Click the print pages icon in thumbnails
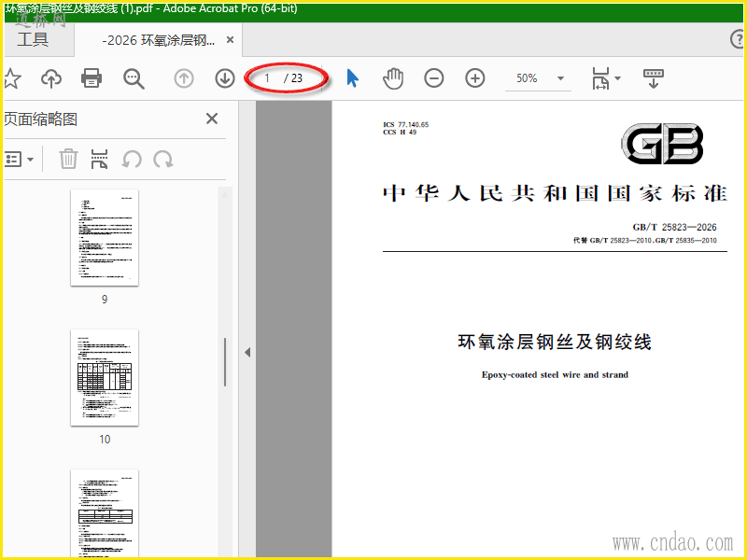The height and width of the screenshot is (560, 747). [99, 159]
